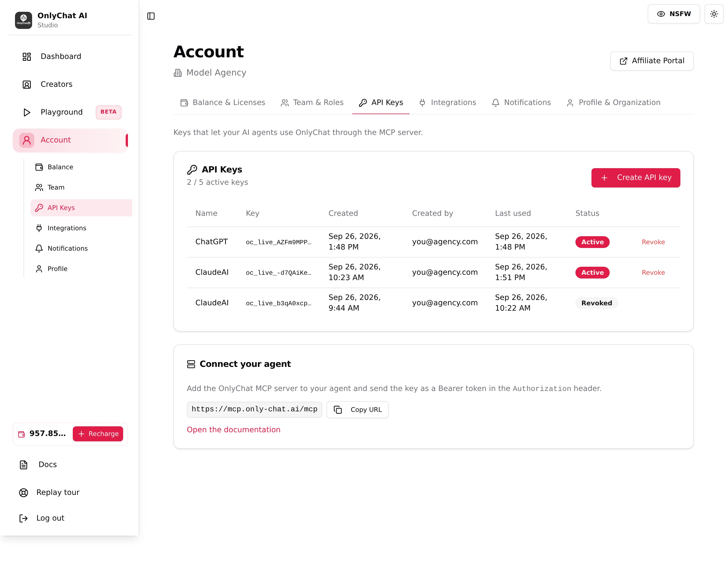Open Notifications in sidebar submenu
Image resolution: width=728 pixels, height=587 pixels.
(81, 248)
